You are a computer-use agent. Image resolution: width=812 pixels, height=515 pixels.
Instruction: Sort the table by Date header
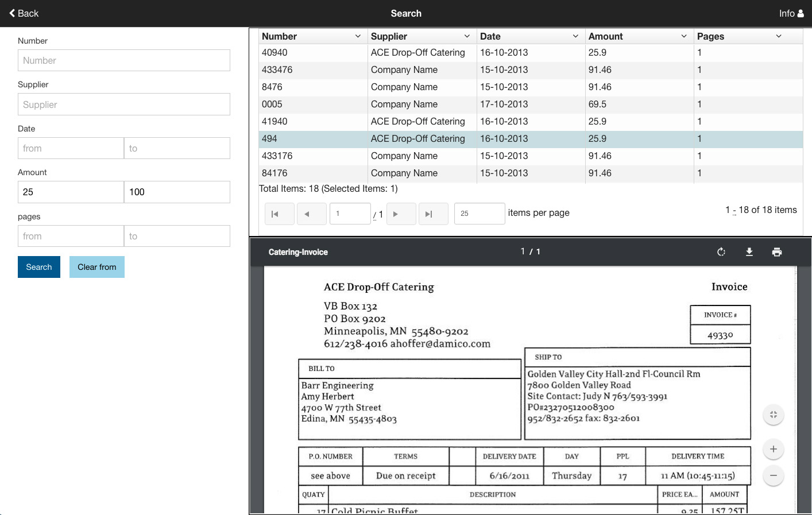click(x=490, y=36)
